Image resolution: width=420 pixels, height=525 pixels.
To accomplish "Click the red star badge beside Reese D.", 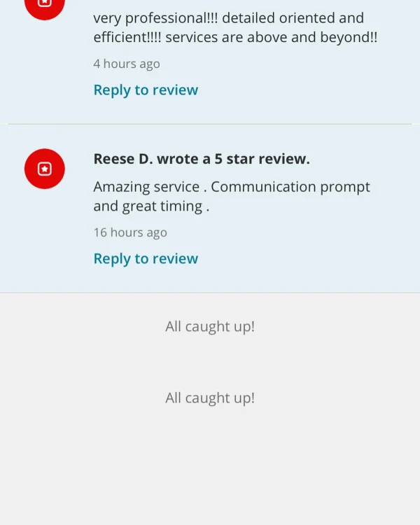I will tap(45, 169).
